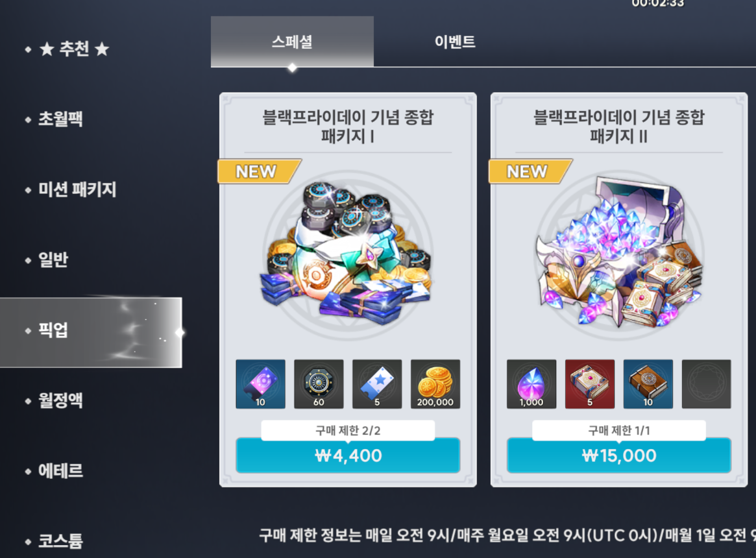Select the 일반 shop category
Viewport: 756px width, 558px height.
tap(53, 260)
